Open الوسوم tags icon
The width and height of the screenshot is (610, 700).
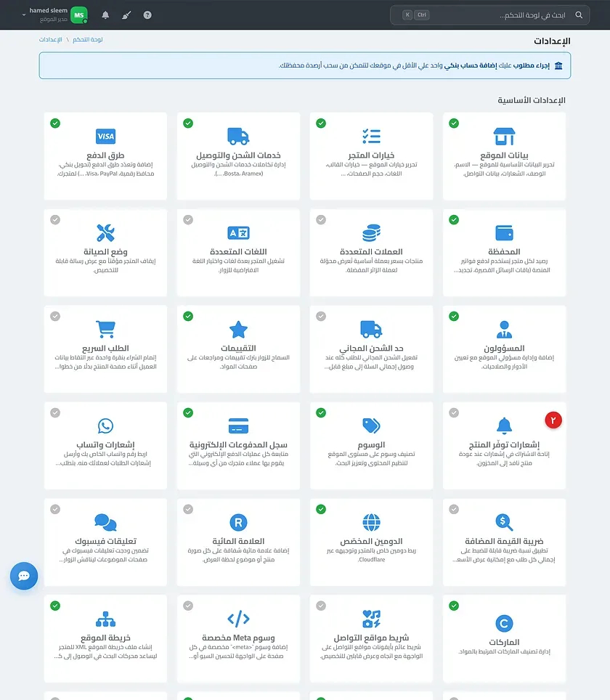tap(372, 426)
